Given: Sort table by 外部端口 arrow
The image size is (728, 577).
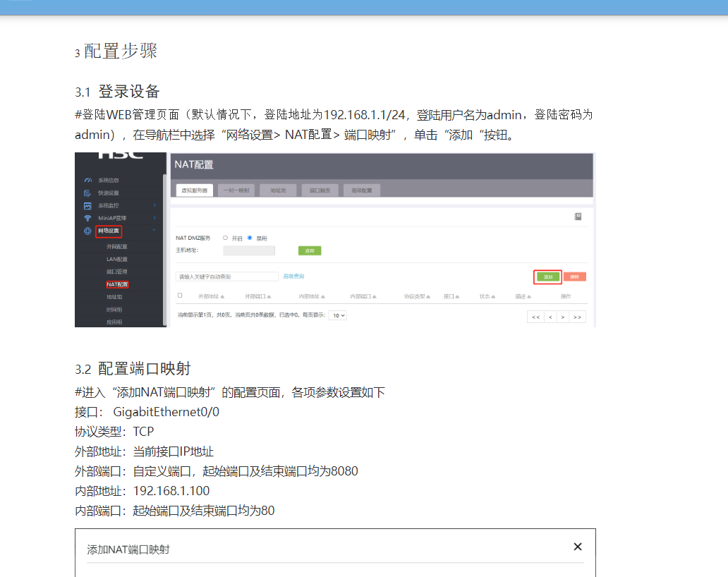Looking at the screenshot, I should pyautogui.click(x=269, y=297).
